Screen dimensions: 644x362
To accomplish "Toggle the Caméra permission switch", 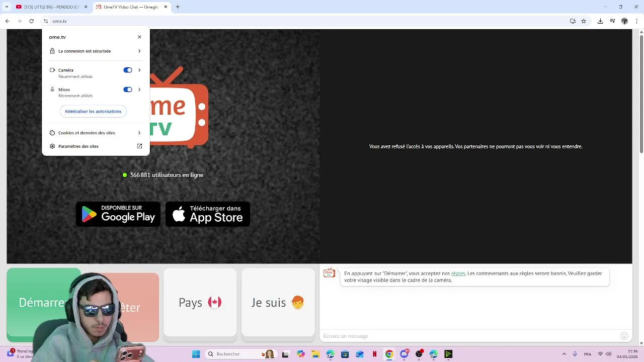I will [128, 70].
